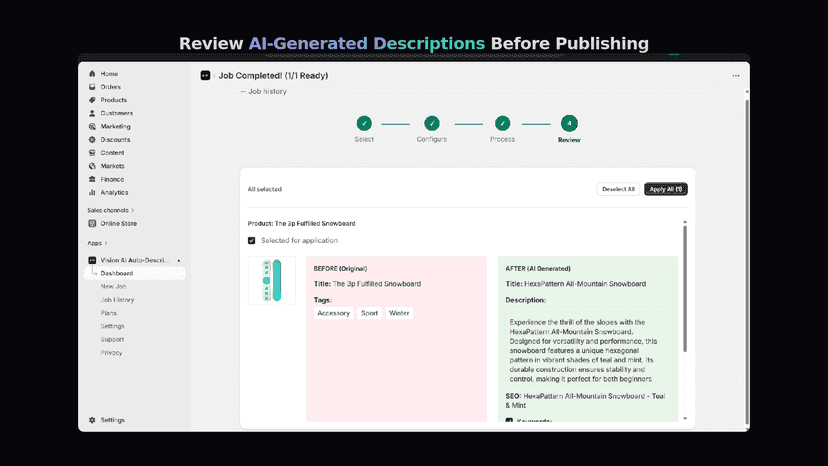Click the Markets menu label
This screenshot has height=466, width=828.
(112, 166)
